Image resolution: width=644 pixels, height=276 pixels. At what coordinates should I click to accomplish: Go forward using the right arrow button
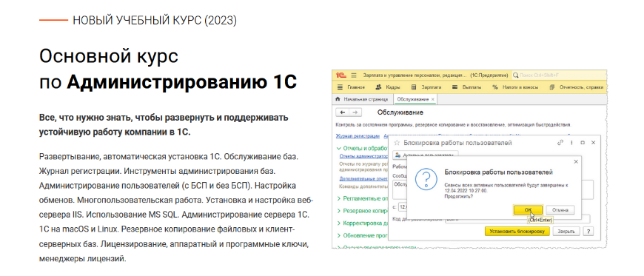[355, 112]
